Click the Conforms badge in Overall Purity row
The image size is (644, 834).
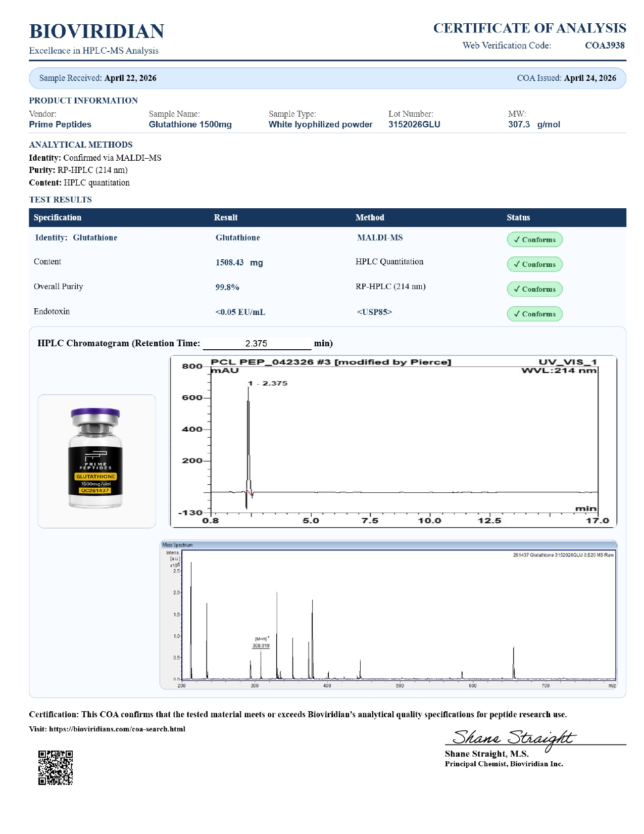click(x=534, y=289)
